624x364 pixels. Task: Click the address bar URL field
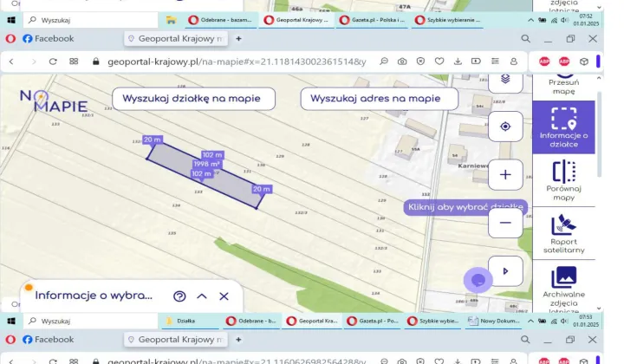pos(234,62)
